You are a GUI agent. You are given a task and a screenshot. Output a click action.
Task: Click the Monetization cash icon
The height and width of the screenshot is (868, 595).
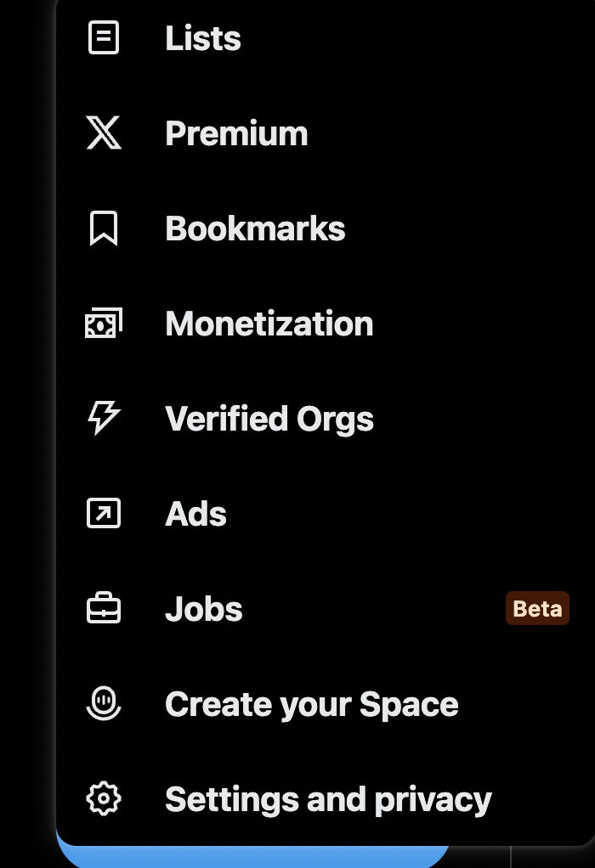tap(104, 324)
